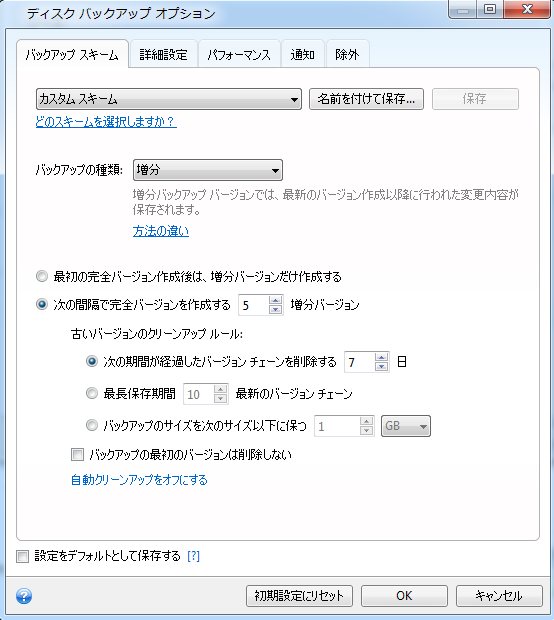Open the バックアップ スキーム tab

(72, 55)
